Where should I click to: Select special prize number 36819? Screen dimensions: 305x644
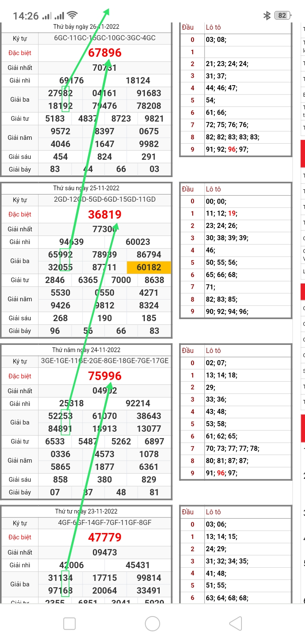click(105, 214)
